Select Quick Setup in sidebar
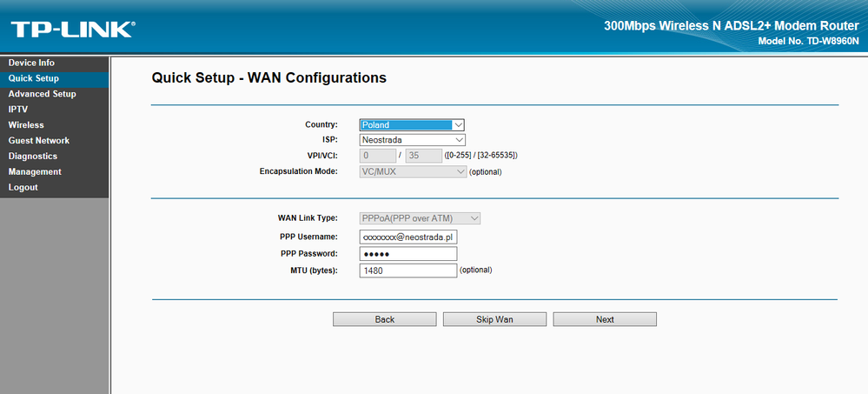 pos(33,78)
